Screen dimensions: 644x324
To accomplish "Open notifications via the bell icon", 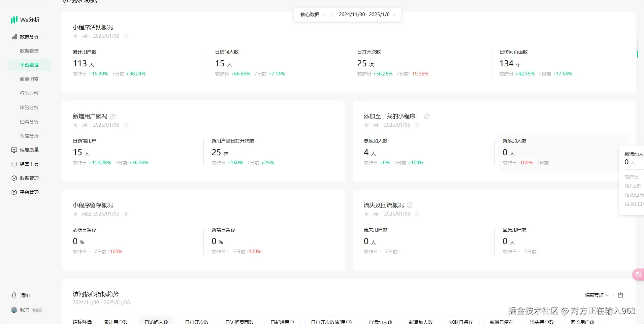I will click(14, 295).
